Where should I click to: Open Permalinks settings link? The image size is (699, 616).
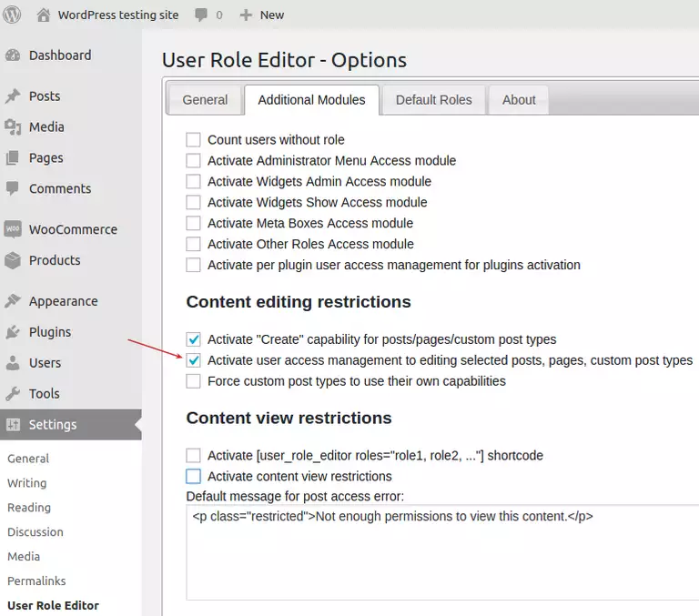[x=36, y=581]
